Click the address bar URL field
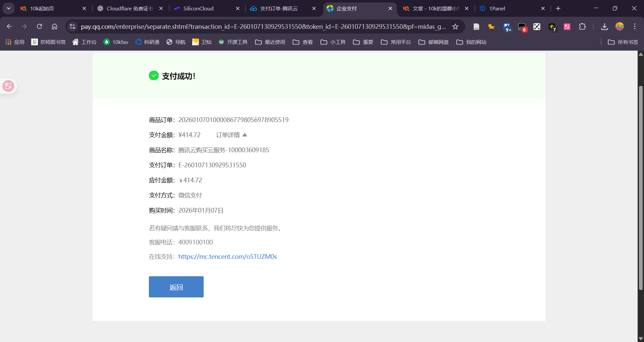644x342 pixels. (263, 26)
